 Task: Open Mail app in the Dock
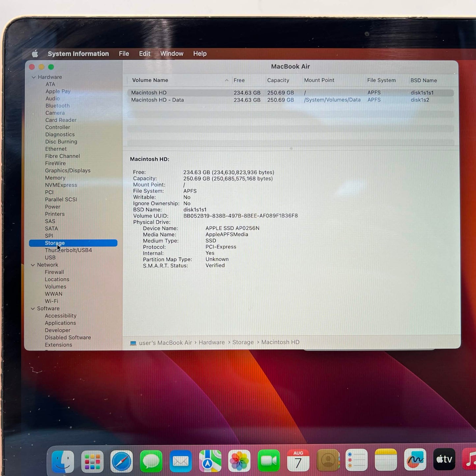click(181, 461)
